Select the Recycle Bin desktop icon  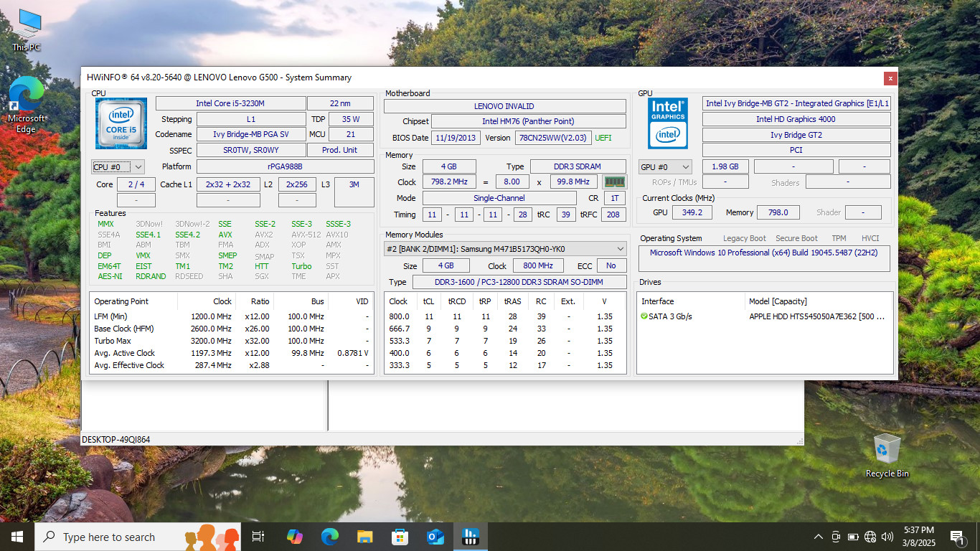(887, 456)
